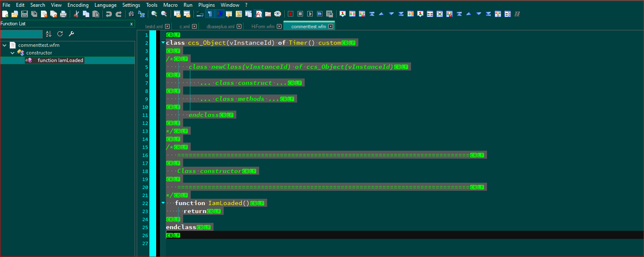Click the Paste clipboard icon
Screen dimensions: 644x257
point(96,14)
